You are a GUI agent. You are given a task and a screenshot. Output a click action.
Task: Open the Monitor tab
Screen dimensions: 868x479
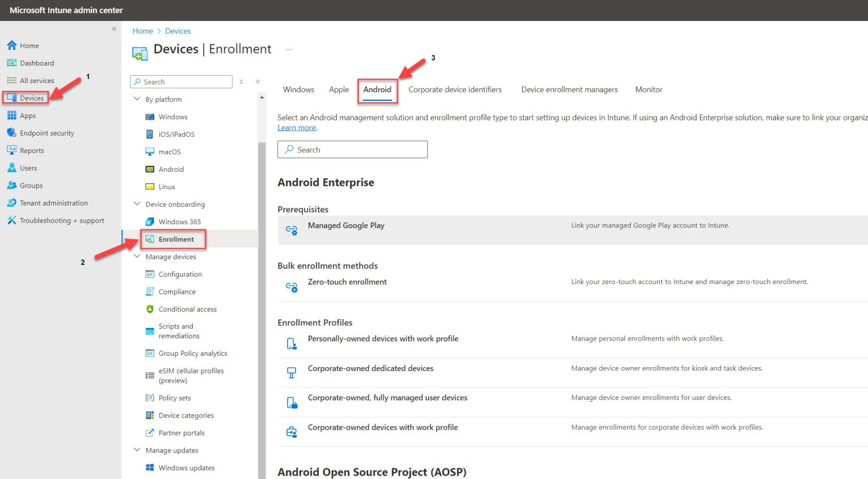(x=648, y=89)
